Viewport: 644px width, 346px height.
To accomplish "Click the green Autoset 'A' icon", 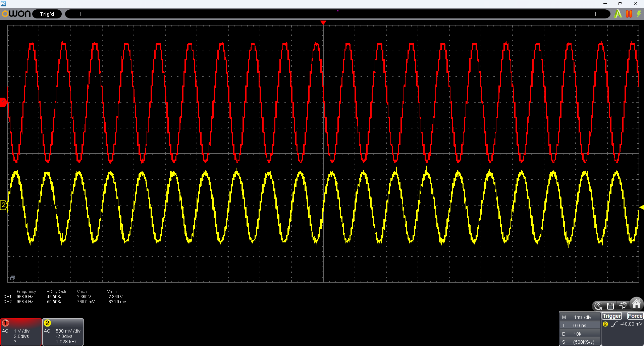I will click(618, 14).
